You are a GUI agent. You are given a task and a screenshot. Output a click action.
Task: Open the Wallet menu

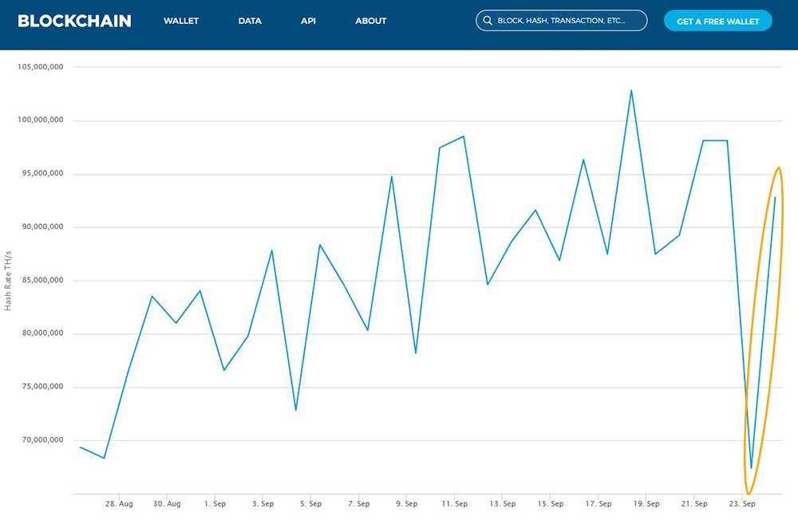point(180,21)
